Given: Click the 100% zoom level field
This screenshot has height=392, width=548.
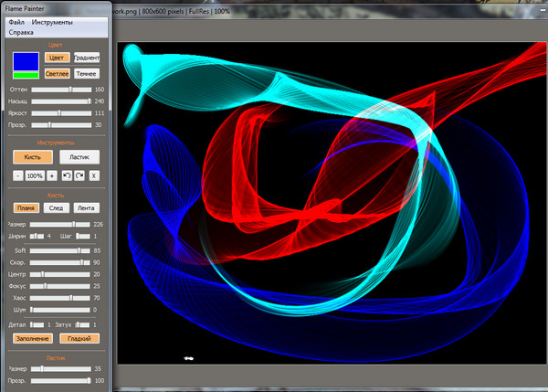Looking at the screenshot, I should click(35, 175).
